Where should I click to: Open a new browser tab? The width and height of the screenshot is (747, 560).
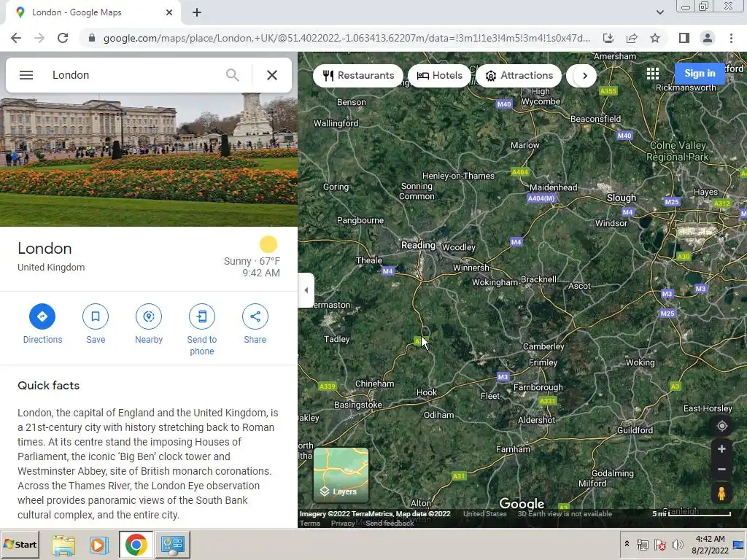pos(197,12)
